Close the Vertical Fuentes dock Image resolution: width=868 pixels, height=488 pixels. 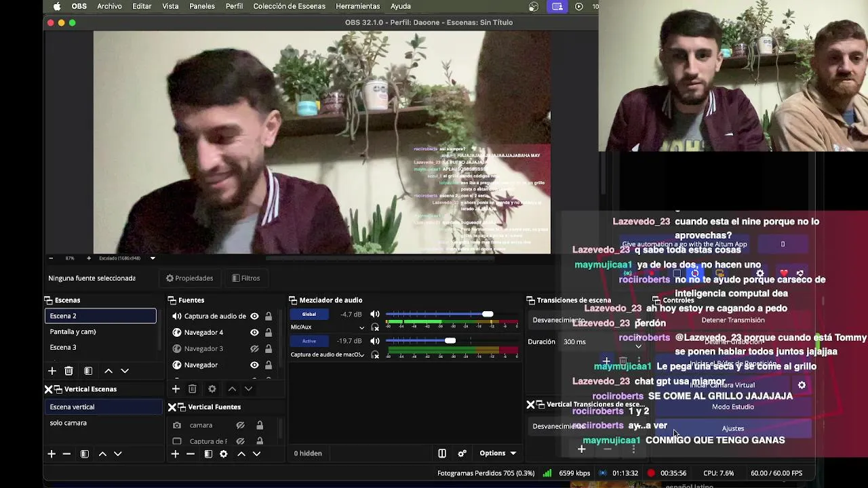(x=172, y=407)
